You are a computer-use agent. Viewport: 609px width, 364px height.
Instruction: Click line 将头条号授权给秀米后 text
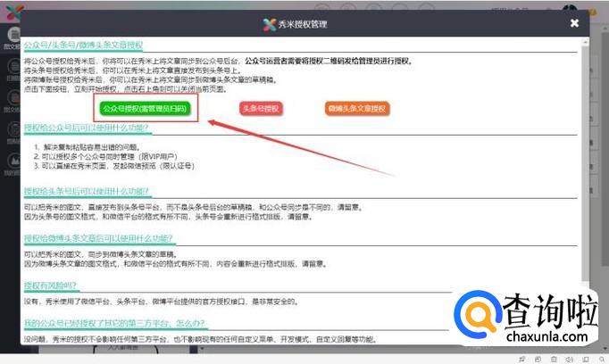coord(132,70)
